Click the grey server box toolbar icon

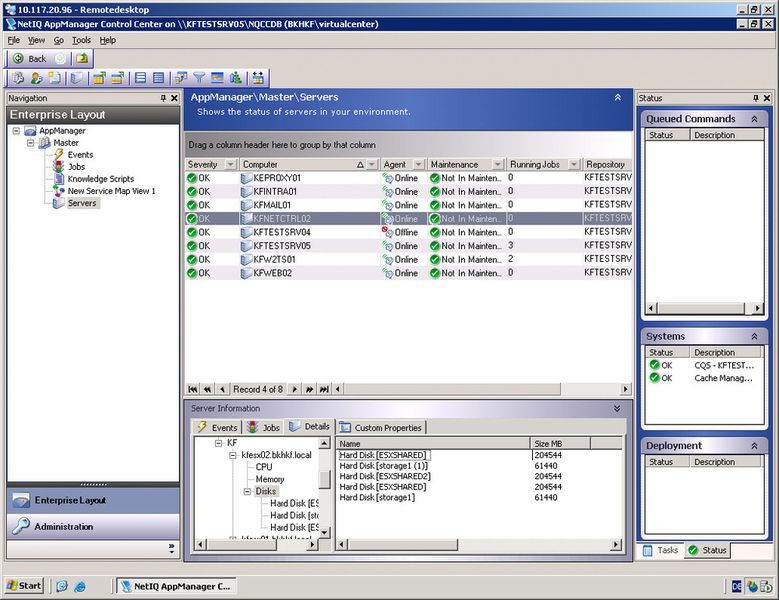tap(77, 78)
